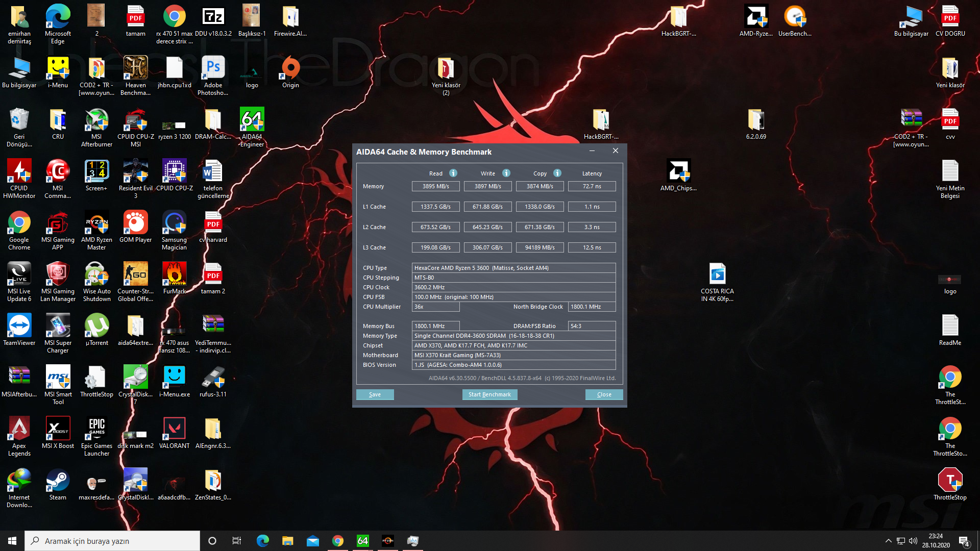Click CPU Clock value field

[x=513, y=287]
